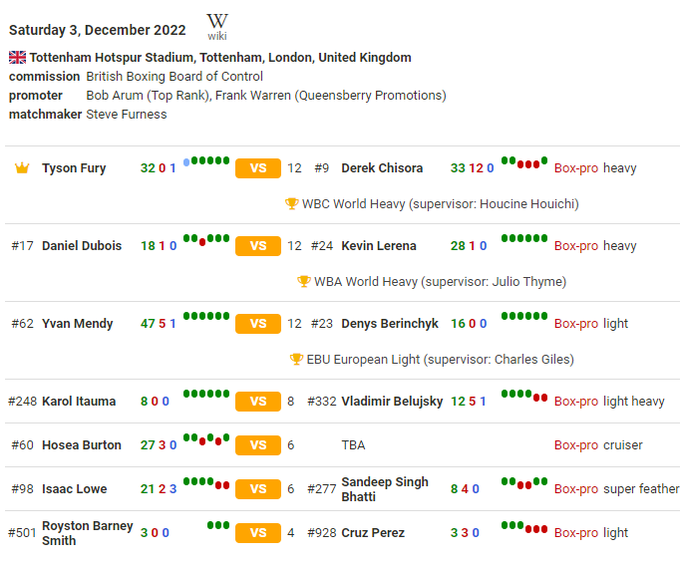Open Tyson Fury's boxer profile

(x=74, y=168)
